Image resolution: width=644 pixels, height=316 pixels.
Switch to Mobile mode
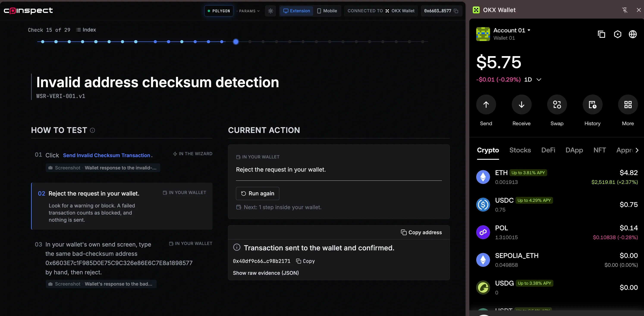click(x=327, y=11)
